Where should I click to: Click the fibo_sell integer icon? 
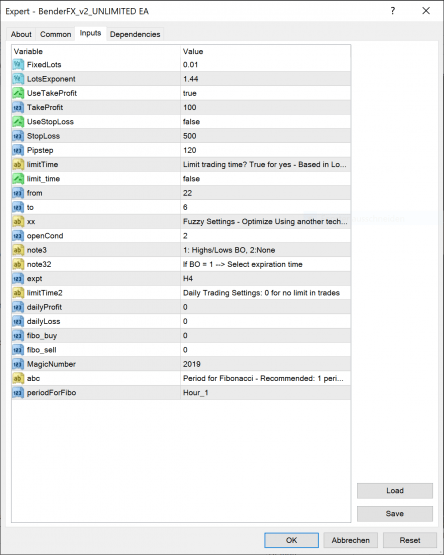[18, 350]
